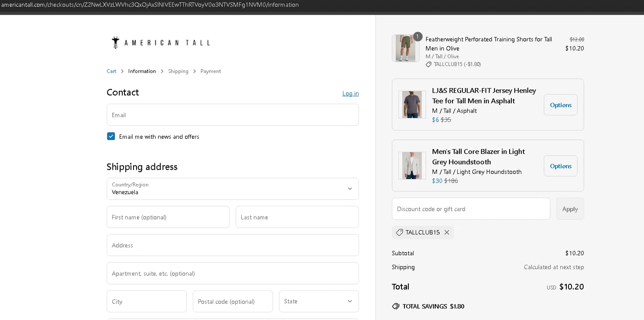Click the chevron between Cart and Information
The height and width of the screenshot is (320, 644).
[122, 71]
